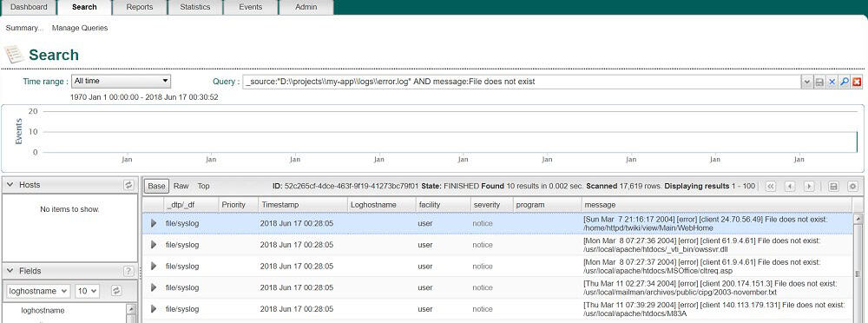Switch results to Top view
The image size is (868, 323).
click(204, 186)
